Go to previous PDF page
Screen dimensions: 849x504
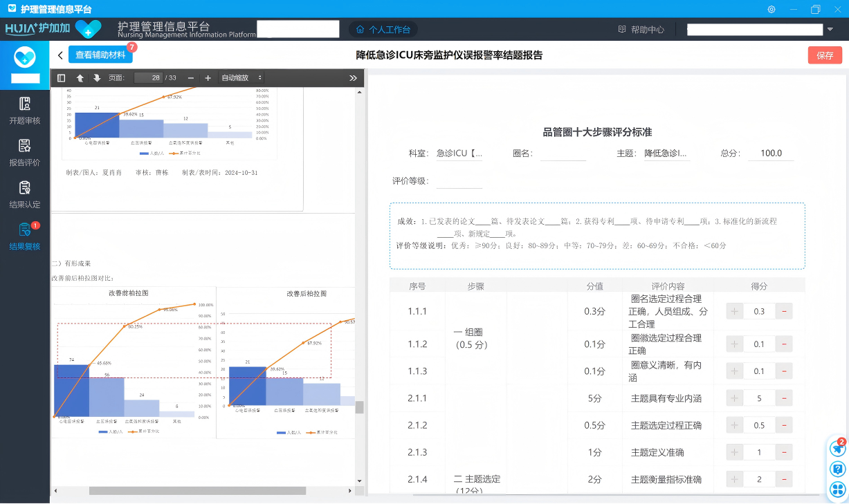coord(80,78)
